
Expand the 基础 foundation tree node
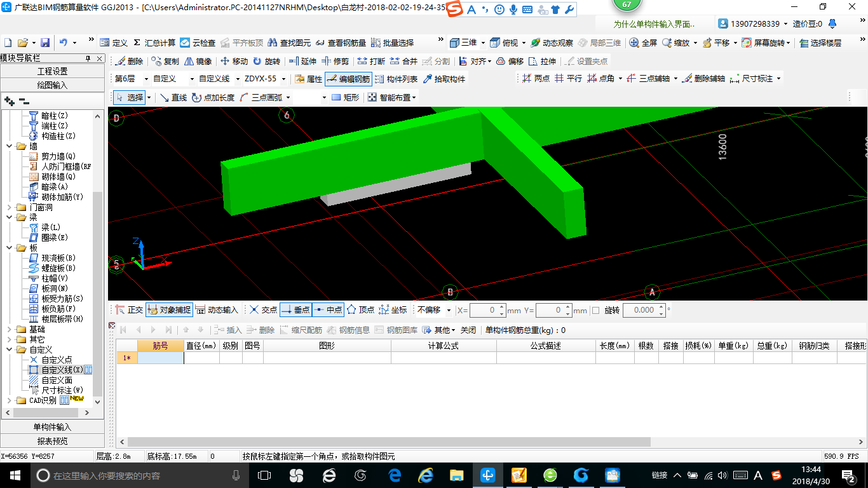(9, 329)
